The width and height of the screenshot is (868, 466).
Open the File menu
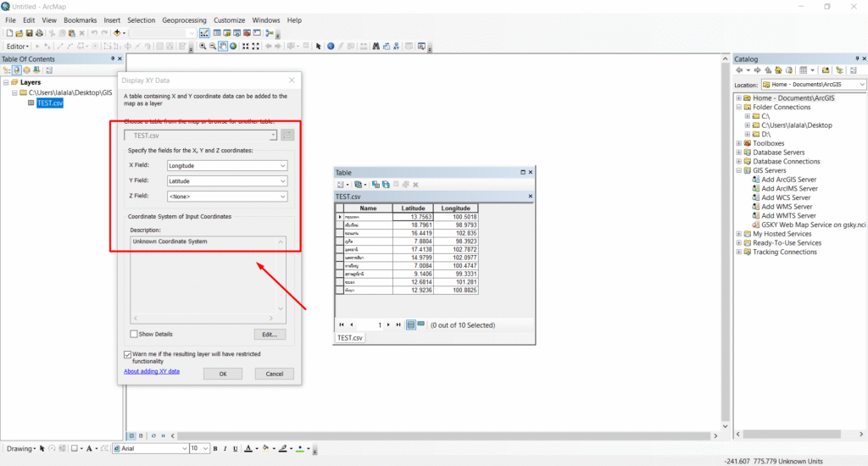[10, 20]
